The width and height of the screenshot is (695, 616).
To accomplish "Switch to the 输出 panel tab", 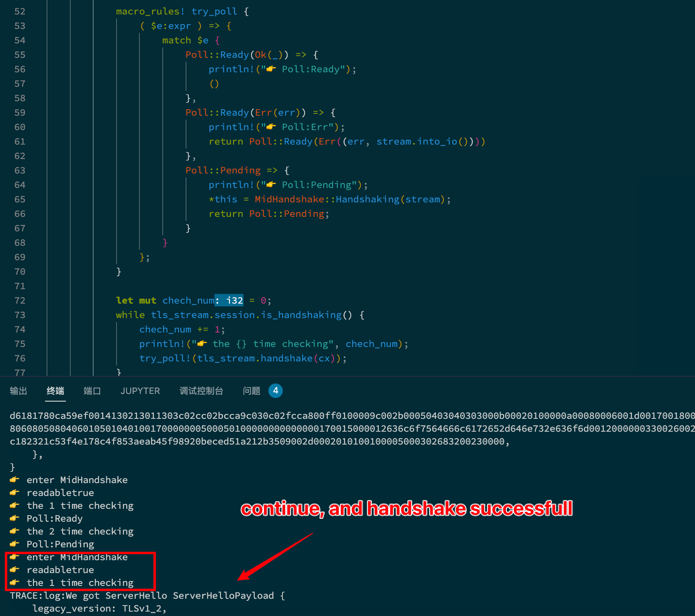I will click(x=18, y=391).
